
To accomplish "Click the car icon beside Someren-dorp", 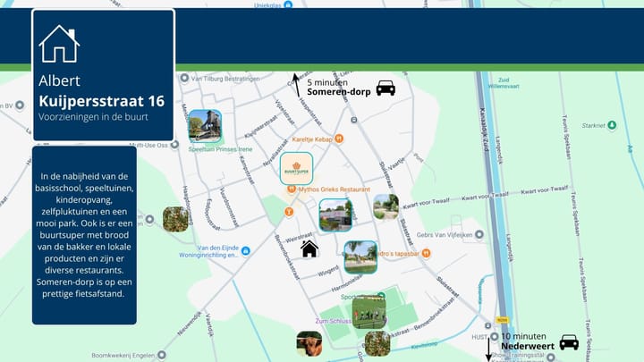I will point(386,88).
